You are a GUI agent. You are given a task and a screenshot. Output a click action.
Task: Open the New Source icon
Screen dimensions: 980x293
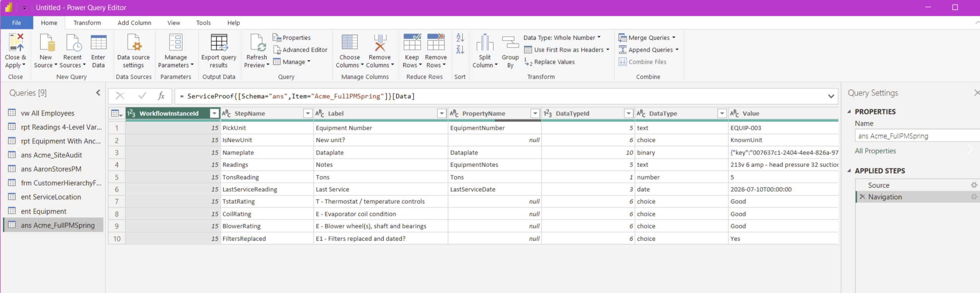point(47,42)
